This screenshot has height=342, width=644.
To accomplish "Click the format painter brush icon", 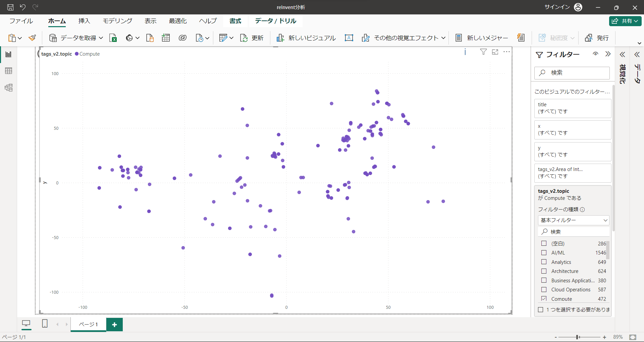I will [x=32, y=38].
